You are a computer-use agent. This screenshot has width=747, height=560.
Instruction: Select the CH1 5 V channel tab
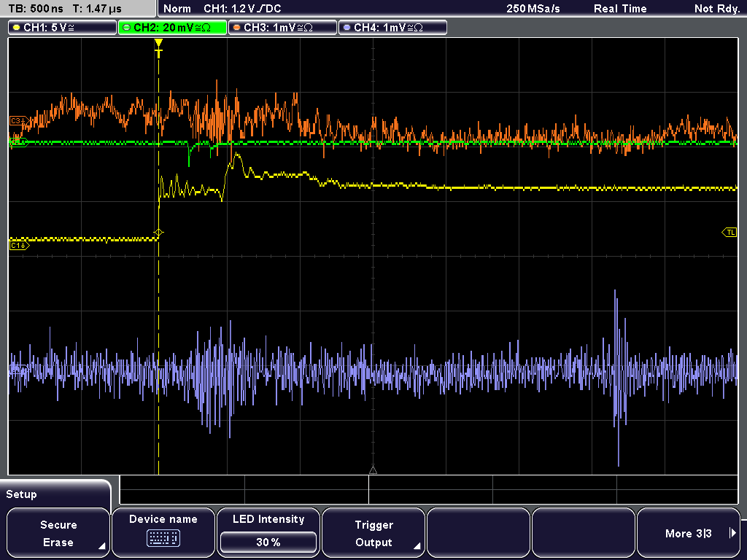[x=63, y=28]
